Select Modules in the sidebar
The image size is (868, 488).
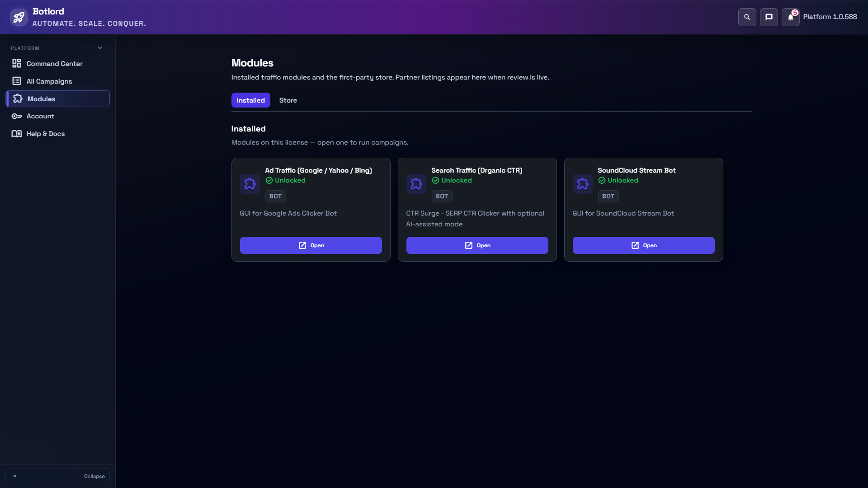(57, 99)
